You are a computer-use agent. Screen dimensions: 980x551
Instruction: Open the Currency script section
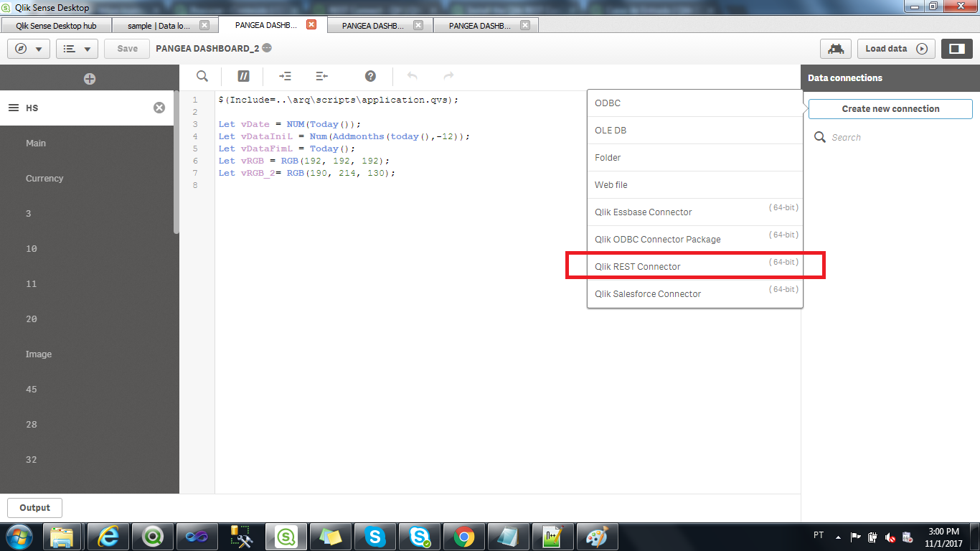86,179
